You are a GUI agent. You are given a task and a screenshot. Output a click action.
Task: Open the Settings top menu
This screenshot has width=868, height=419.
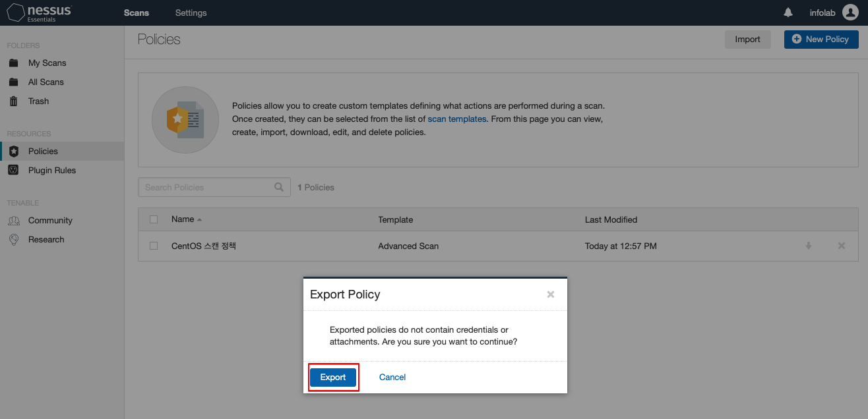191,13
